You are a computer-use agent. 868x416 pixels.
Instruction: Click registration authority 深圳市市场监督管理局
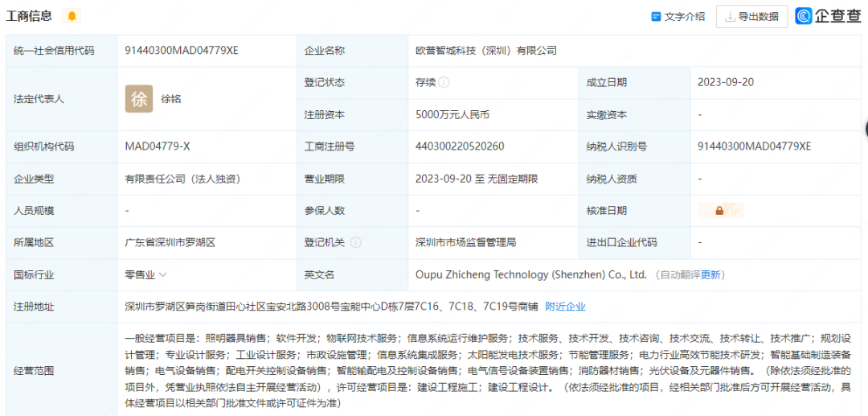(465, 243)
